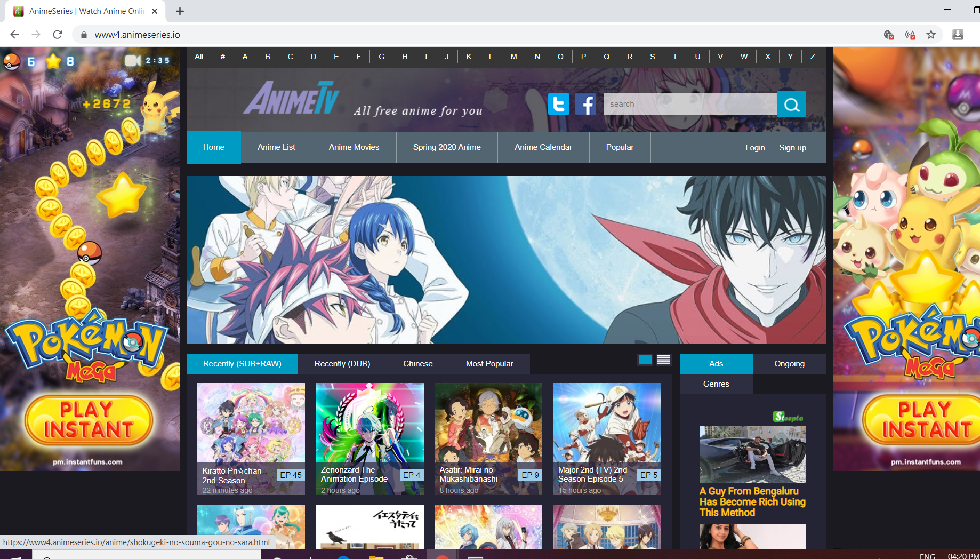Open the downloads extension icon
The height and width of the screenshot is (559, 980).
pyautogui.click(x=958, y=35)
